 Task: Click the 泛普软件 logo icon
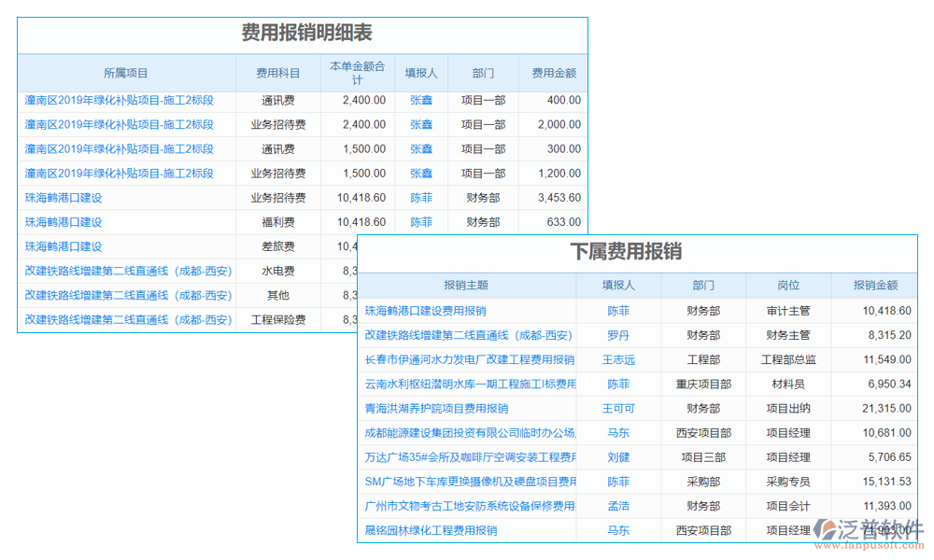[828, 529]
